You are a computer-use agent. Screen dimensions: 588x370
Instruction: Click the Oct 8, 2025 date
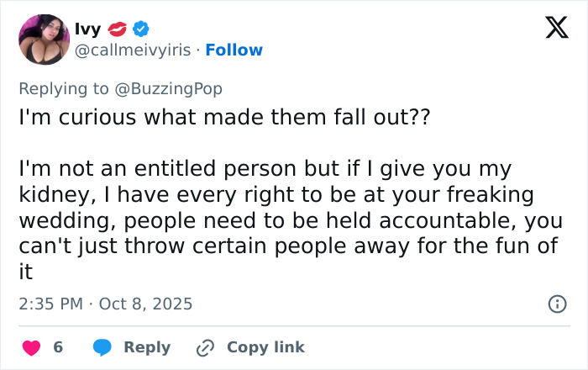tap(145, 304)
